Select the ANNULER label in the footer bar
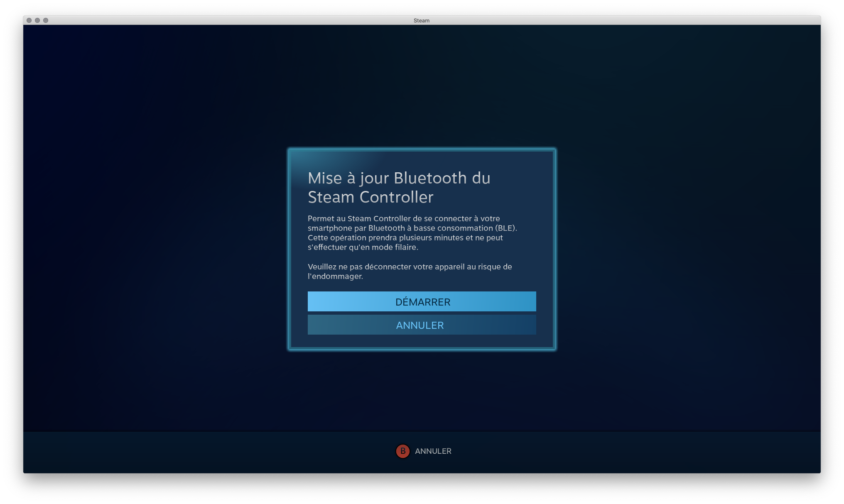 pyautogui.click(x=433, y=451)
